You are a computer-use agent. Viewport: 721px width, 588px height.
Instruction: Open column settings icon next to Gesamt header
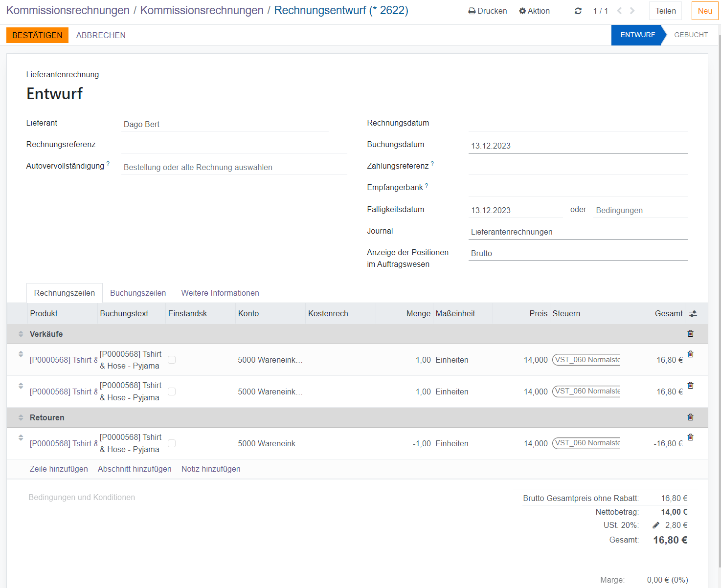[693, 314]
